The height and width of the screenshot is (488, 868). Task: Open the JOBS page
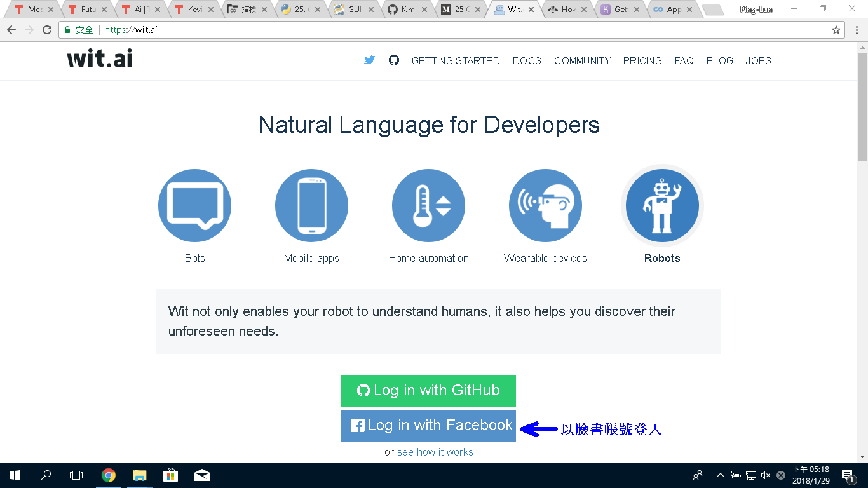(x=758, y=61)
